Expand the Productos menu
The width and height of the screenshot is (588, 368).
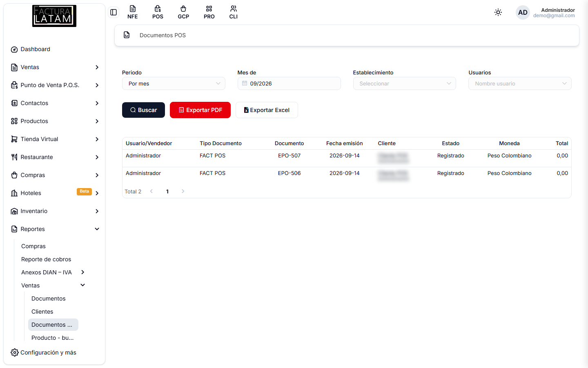[x=54, y=121]
